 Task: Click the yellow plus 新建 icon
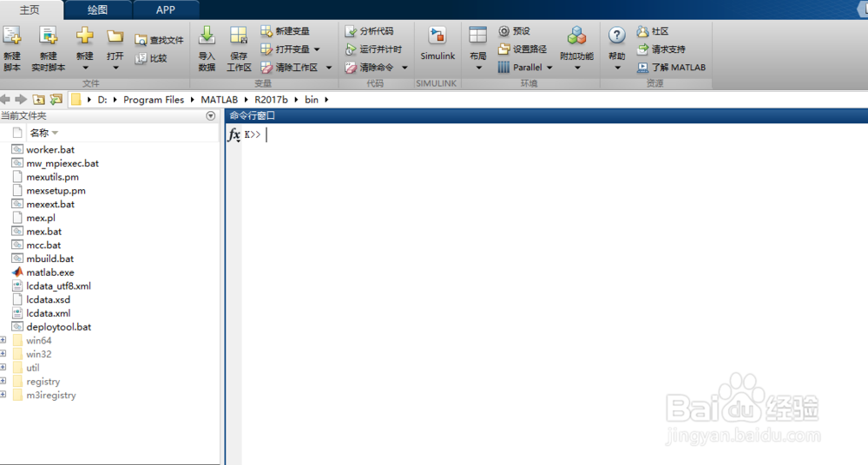pyautogui.click(x=85, y=36)
